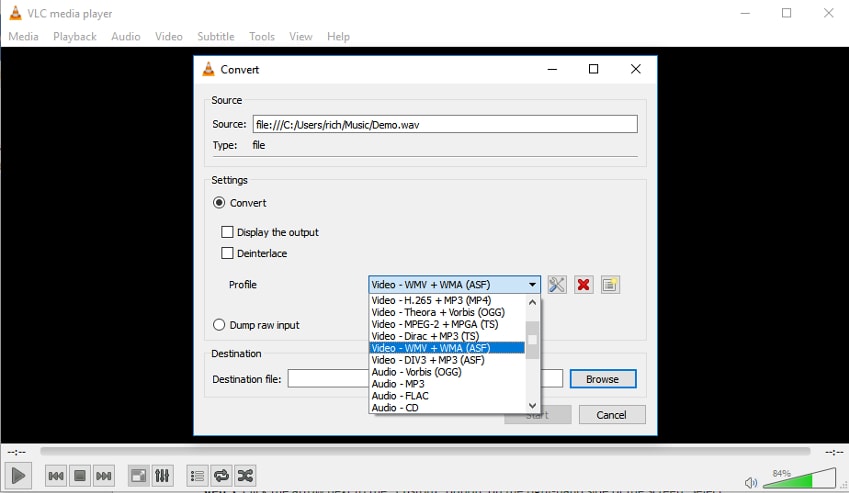The height and width of the screenshot is (493, 849).
Task: Enable Display the output checkbox
Action: 227,232
